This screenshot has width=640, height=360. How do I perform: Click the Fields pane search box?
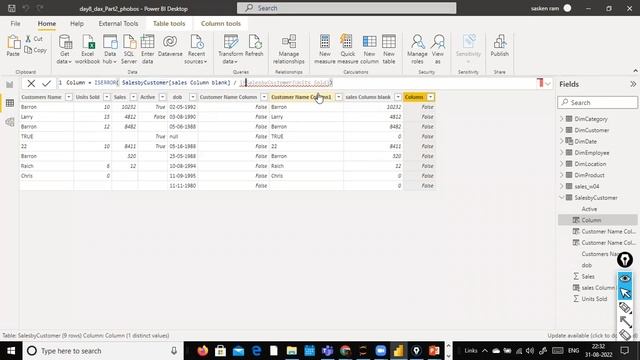pyautogui.click(x=598, y=102)
